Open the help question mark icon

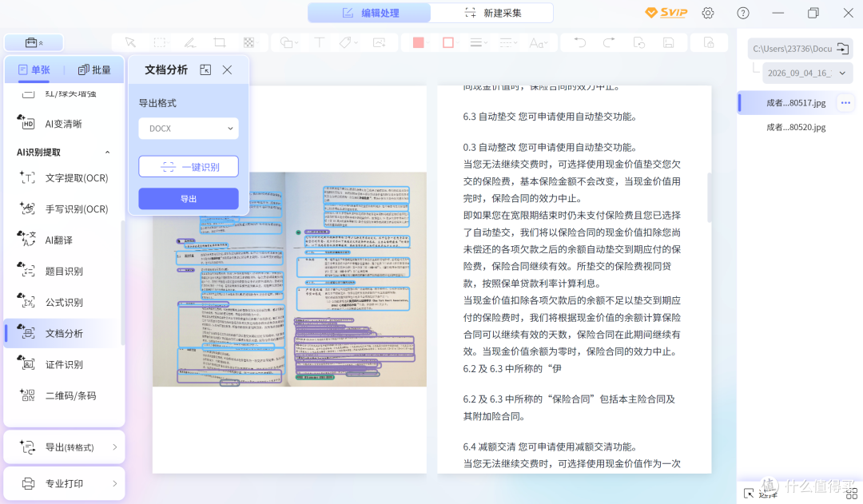(x=743, y=13)
